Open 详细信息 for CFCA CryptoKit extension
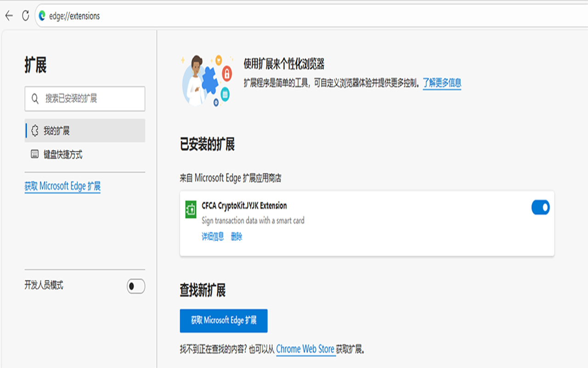Image resolution: width=588 pixels, height=368 pixels. pos(213,236)
